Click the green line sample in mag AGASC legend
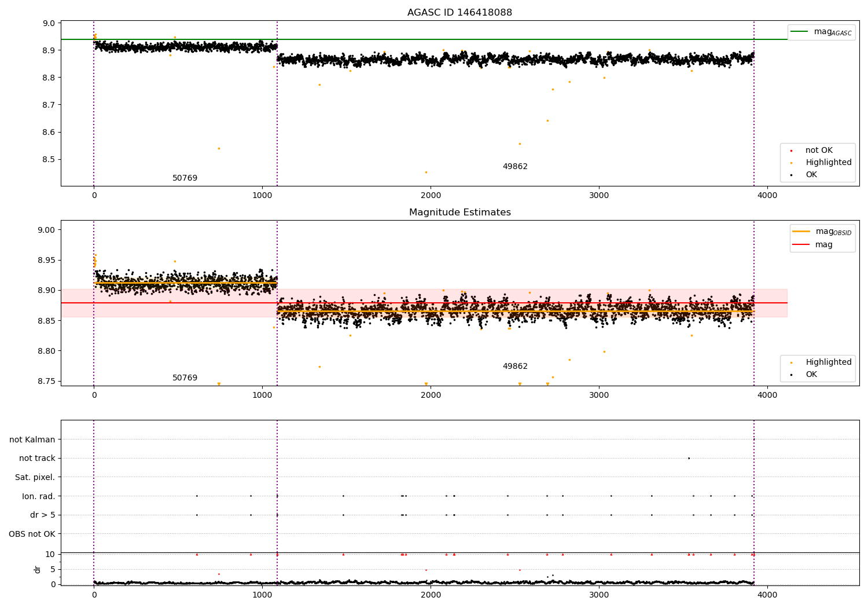This screenshot has width=868, height=608. tap(799, 32)
